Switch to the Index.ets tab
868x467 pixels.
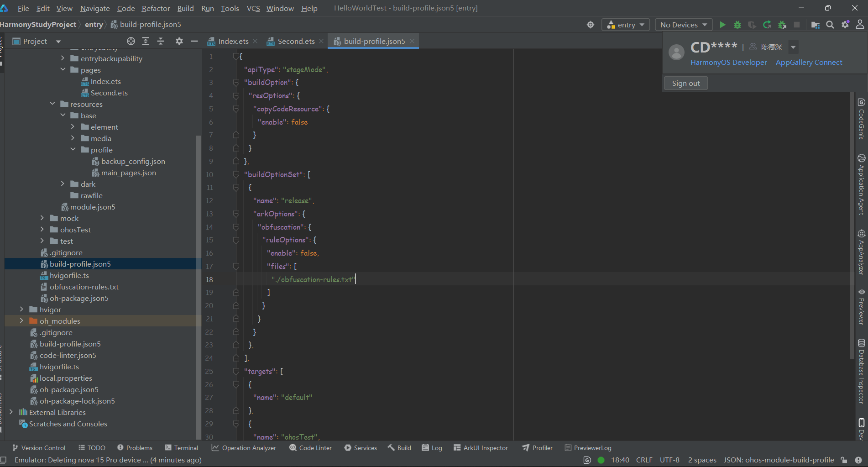(x=233, y=41)
